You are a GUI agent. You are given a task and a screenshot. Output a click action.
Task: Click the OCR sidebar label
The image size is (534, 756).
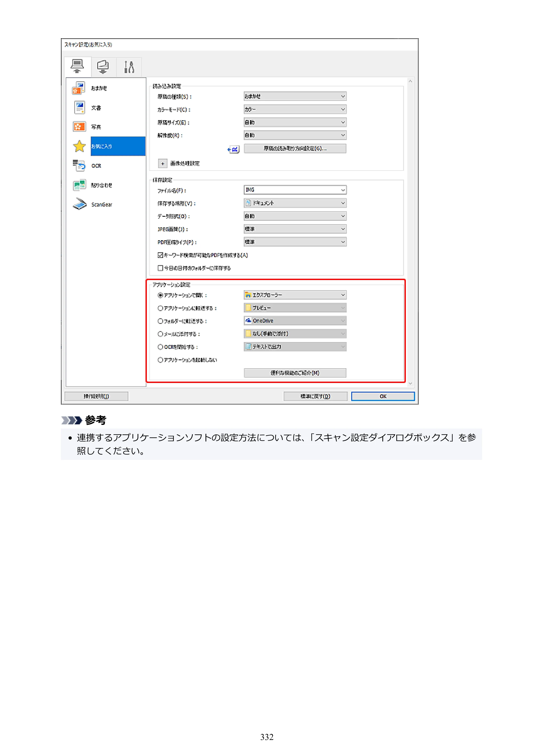coord(96,166)
